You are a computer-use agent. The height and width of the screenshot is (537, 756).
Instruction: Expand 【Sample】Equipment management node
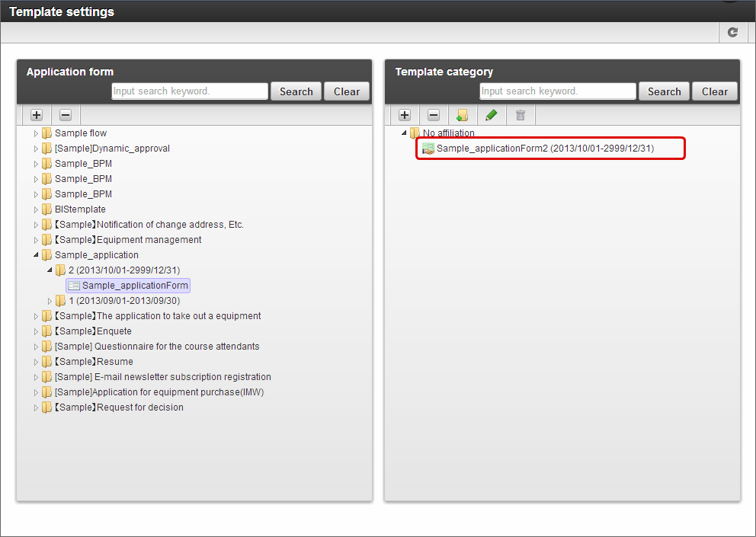pos(36,240)
